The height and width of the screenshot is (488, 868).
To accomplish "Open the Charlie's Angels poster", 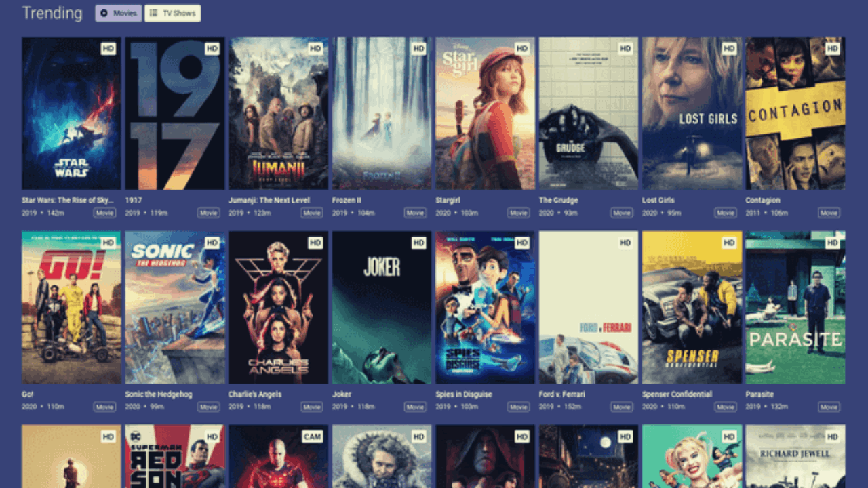I will pyautogui.click(x=278, y=308).
